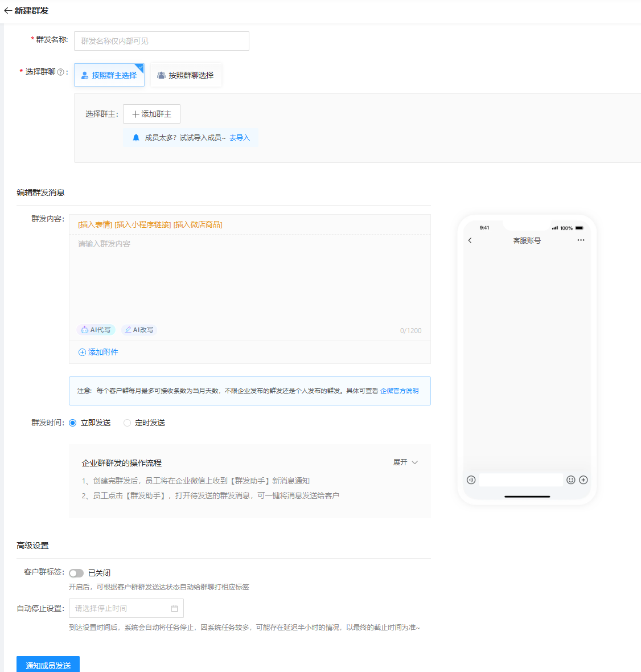Image resolution: width=641 pixels, height=672 pixels.
Task: Select the 定时发送 radio button
Action: tap(127, 423)
